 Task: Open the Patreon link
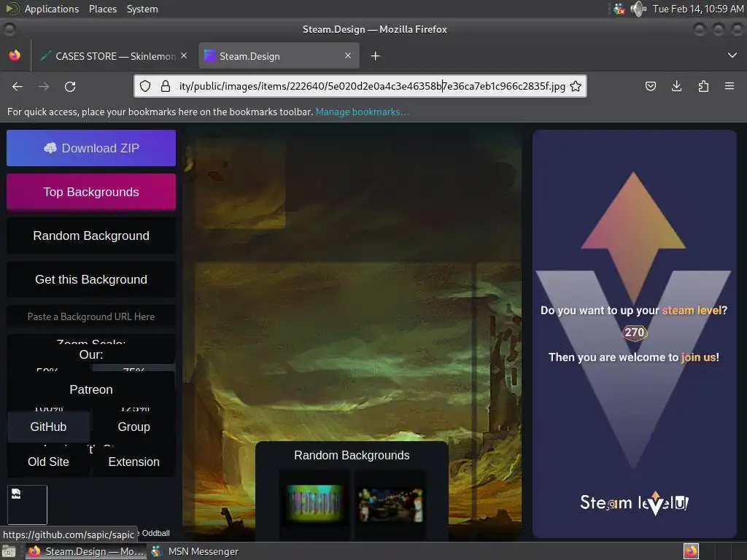pyautogui.click(x=91, y=389)
